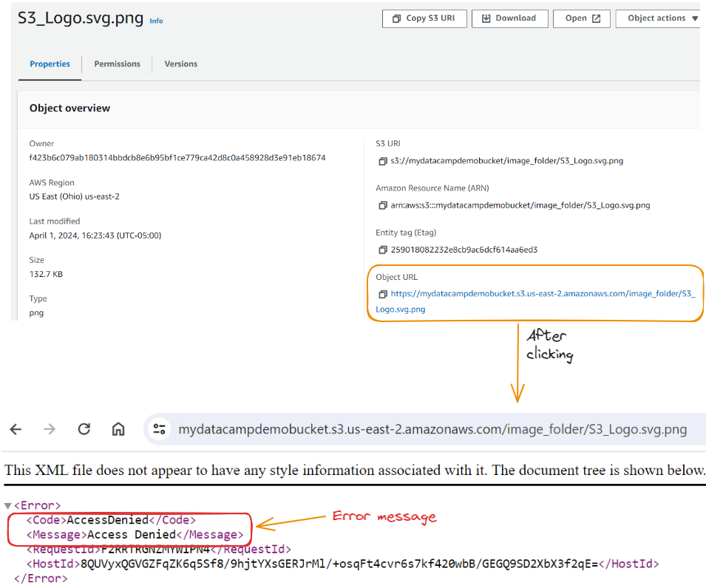706x588 pixels.
Task: Click the S3_Logo.svg.png page title
Action: [x=81, y=18]
